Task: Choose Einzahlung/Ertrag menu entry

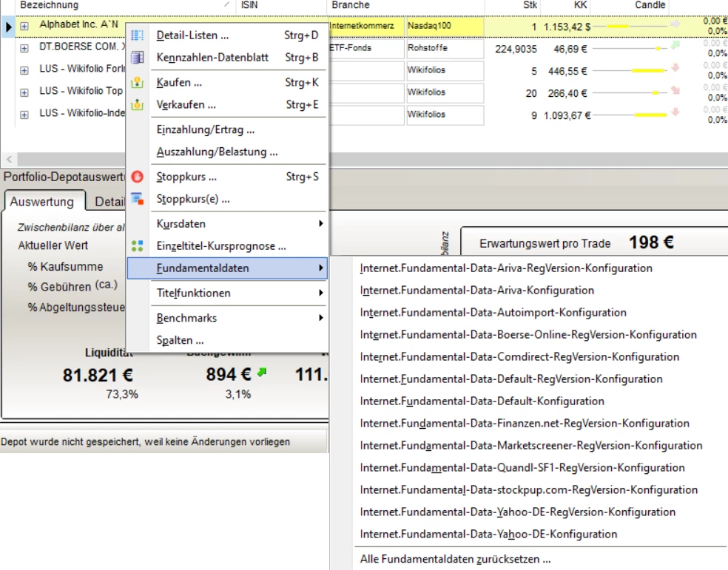Action: [227, 130]
